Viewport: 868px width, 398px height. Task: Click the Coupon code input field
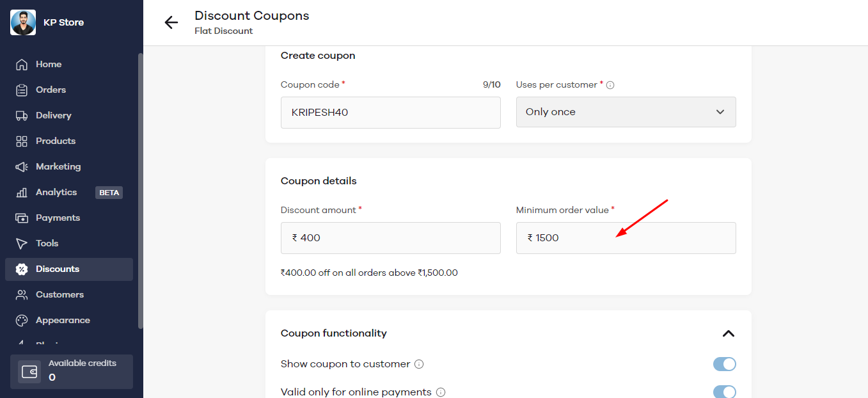(x=390, y=113)
